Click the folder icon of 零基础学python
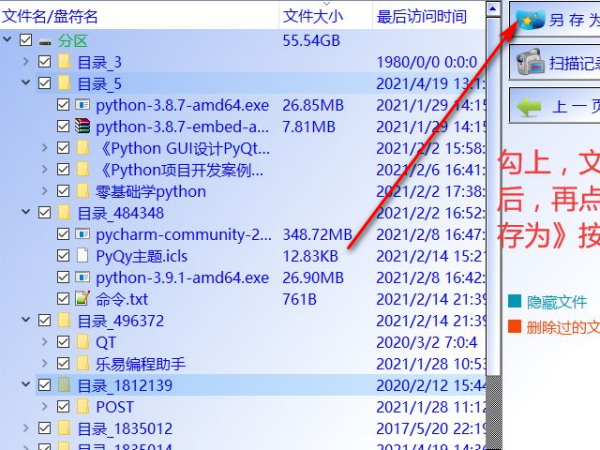Viewport: 600px width, 450px height. (83, 191)
